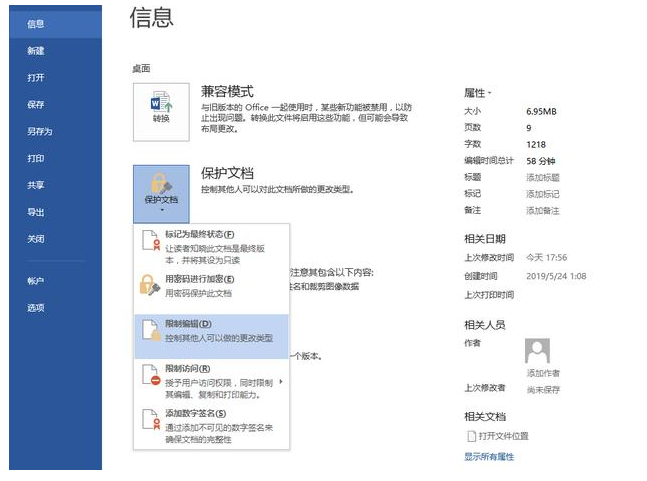The width and height of the screenshot is (647, 481).
Task: Click creation date 2019/5/24 1:08
Action: point(556,276)
